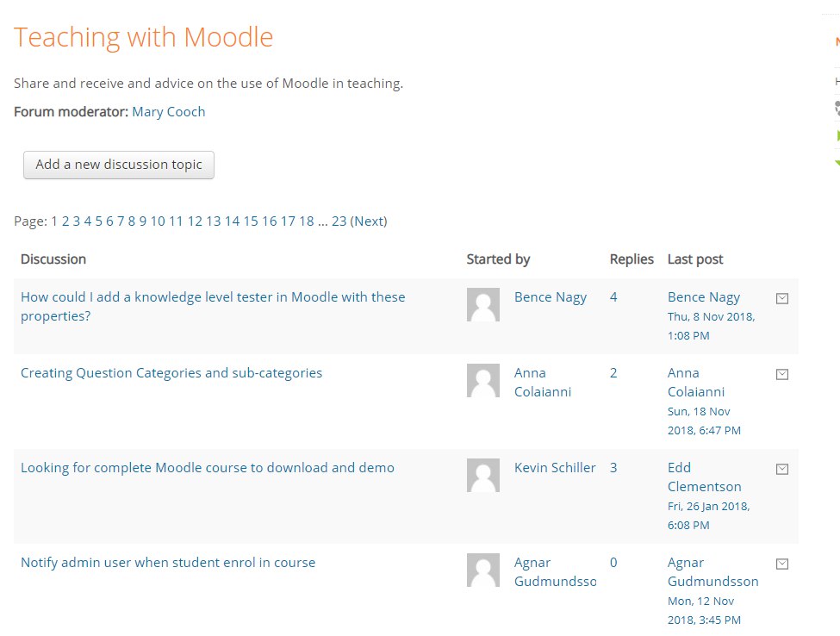
Task: Jump to page 23 of the forum
Action: 339,221
